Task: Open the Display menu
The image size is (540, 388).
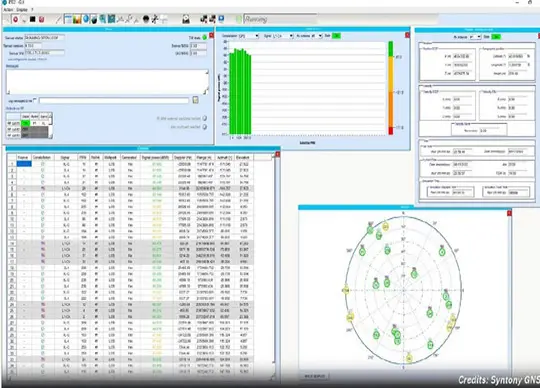Action: (22, 10)
